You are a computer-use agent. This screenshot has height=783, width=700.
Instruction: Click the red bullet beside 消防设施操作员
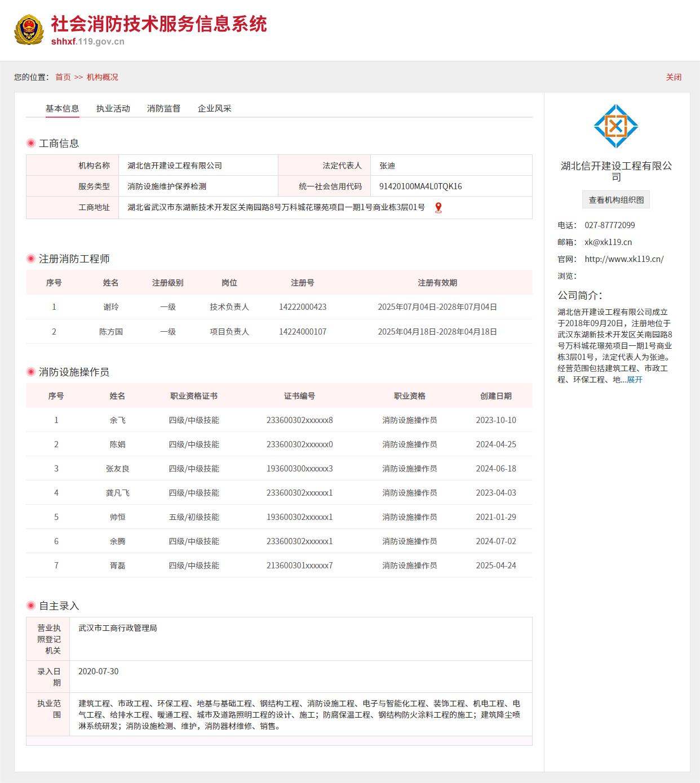tap(31, 372)
